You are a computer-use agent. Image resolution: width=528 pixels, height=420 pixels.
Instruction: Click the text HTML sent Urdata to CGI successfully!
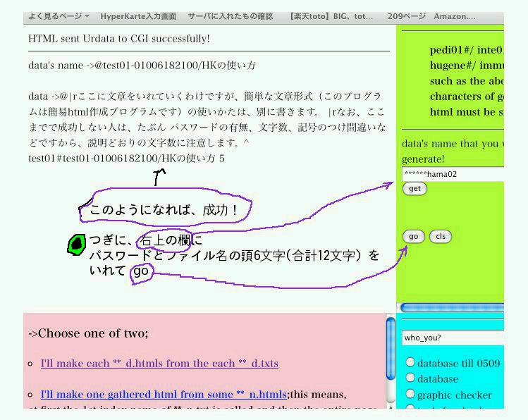click(x=119, y=38)
